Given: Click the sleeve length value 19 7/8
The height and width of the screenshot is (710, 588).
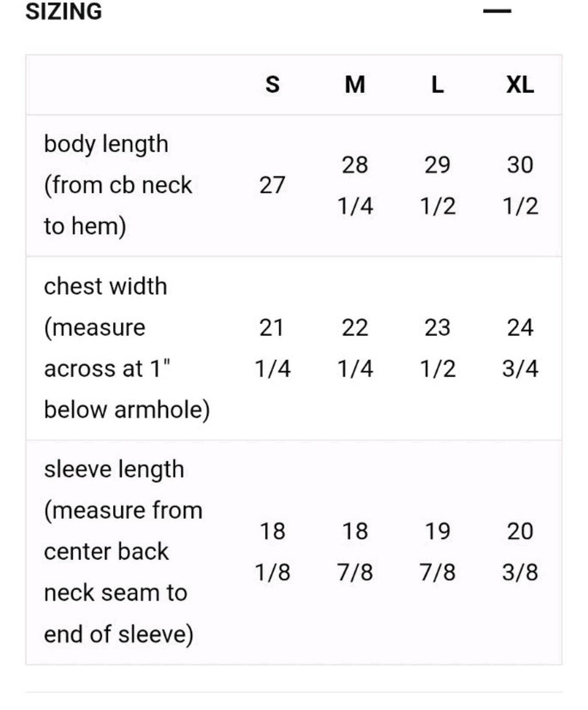Looking at the screenshot, I should click(438, 552).
